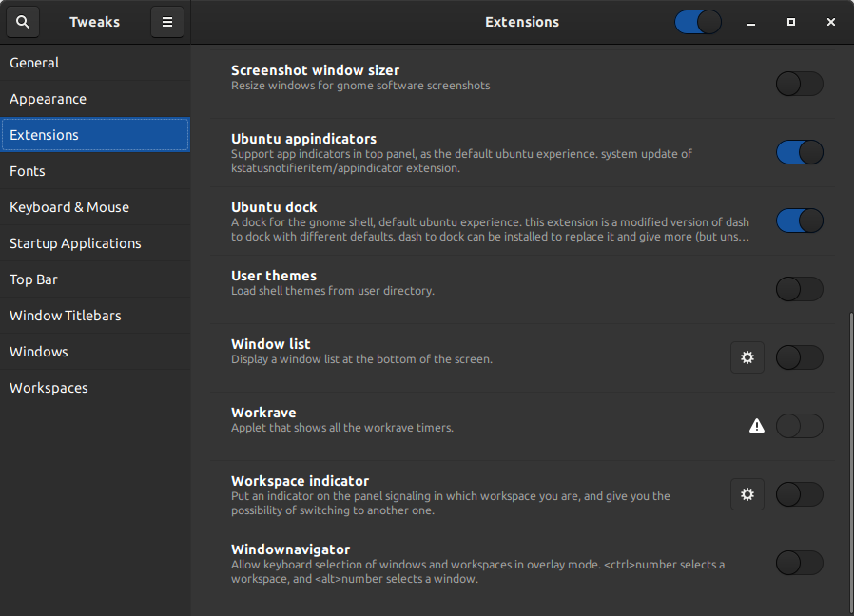Enable Workspace indicator extension toggle

(799, 494)
